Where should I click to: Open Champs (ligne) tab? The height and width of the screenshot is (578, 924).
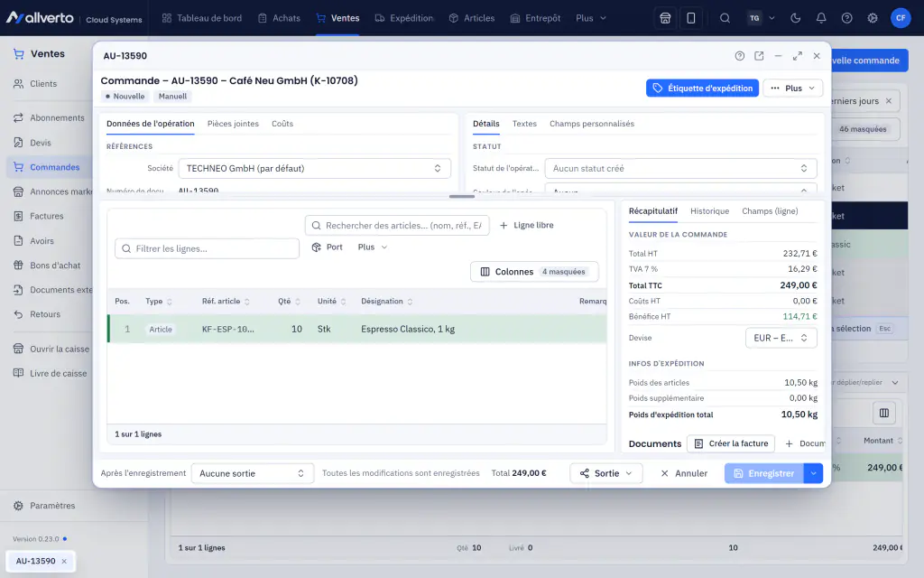click(x=770, y=211)
